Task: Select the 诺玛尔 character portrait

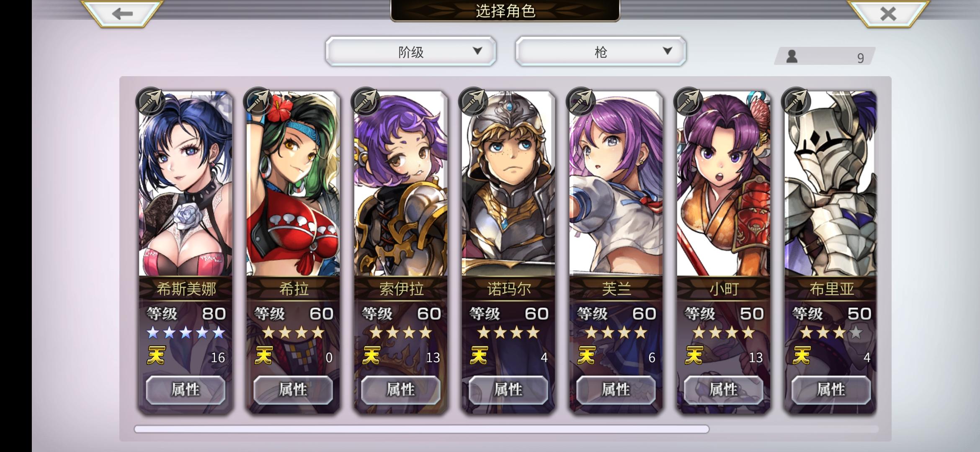Action: (508, 183)
